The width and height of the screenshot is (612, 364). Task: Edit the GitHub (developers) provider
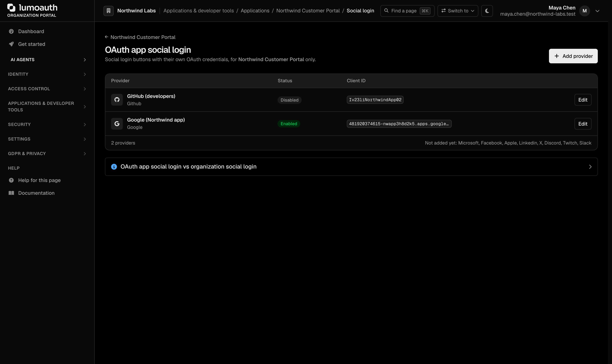tap(583, 100)
